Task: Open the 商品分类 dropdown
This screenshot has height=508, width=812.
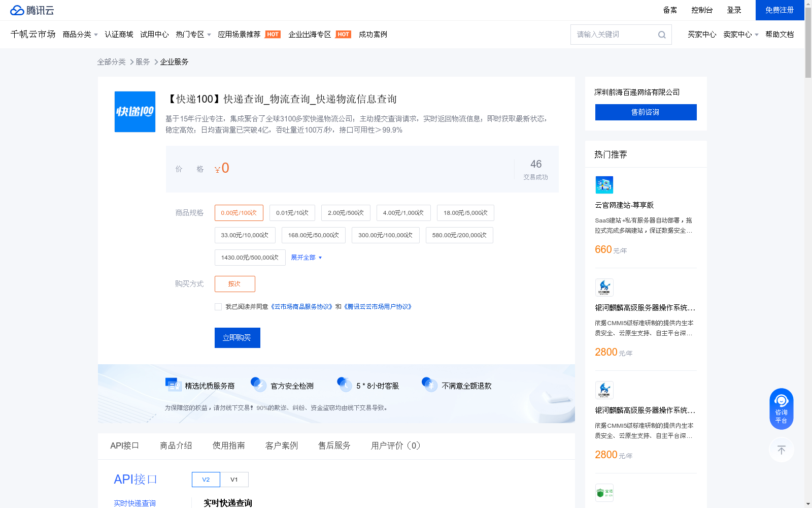Action: (80, 35)
